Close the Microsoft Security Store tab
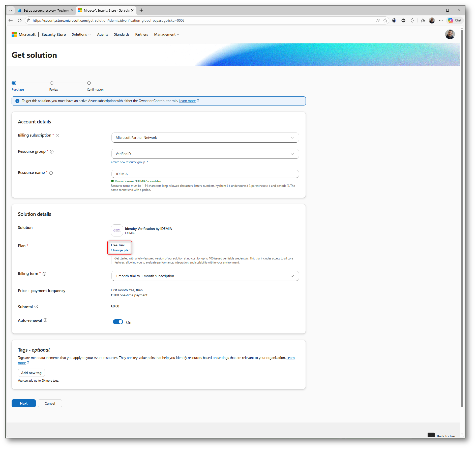Viewport: 476px width, 449px height. click(x=132, y=10)
